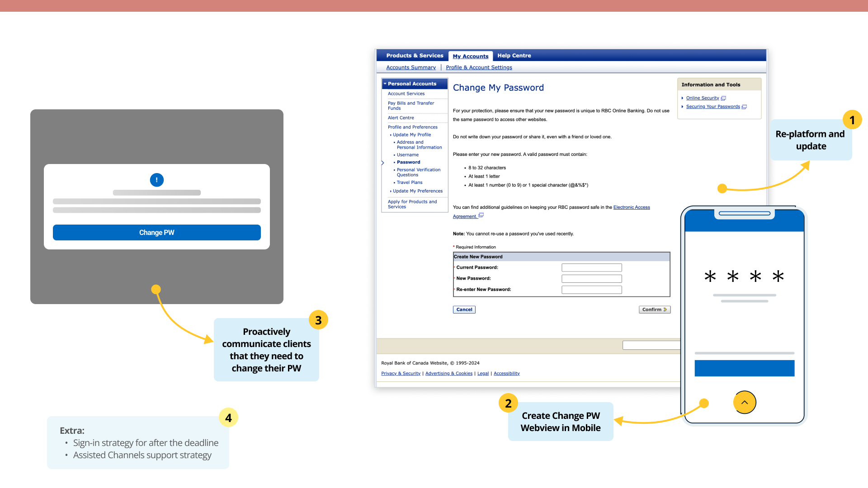Open the Profile & Account Settings link
The width and height of the screenshot is (868, 488).
tap(479, 67)
